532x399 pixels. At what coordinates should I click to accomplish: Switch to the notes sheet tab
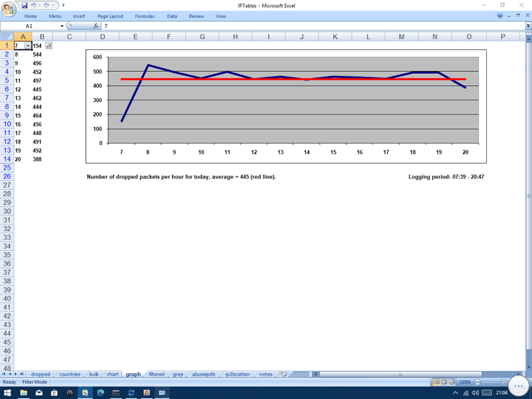[265, 374]
